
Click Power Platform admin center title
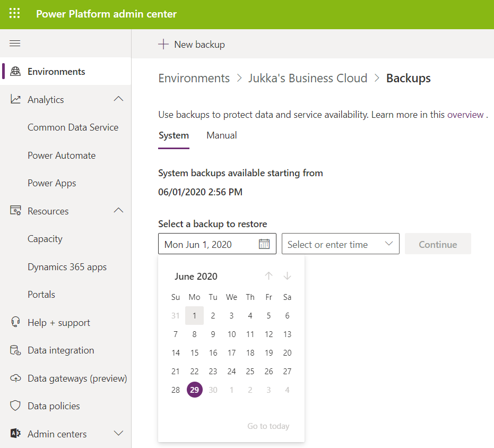[106, 14]
